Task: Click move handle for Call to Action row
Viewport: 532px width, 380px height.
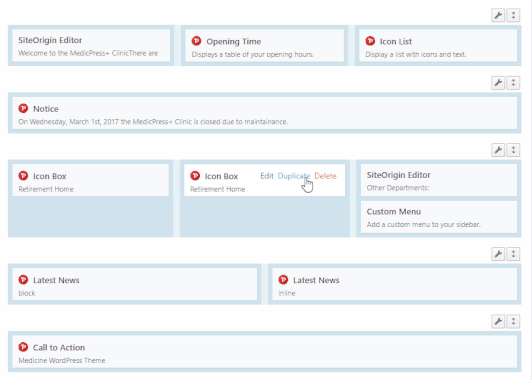Action: (513, 321)
